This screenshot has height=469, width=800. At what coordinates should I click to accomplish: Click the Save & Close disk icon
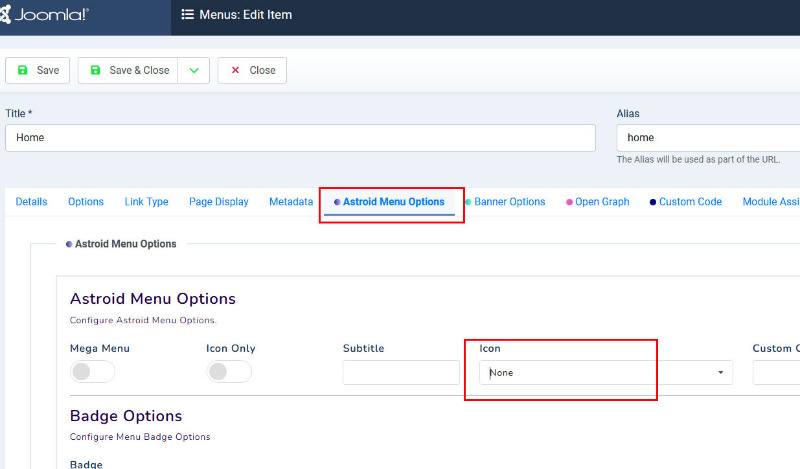pyautogui.click(x=95, y=70)
